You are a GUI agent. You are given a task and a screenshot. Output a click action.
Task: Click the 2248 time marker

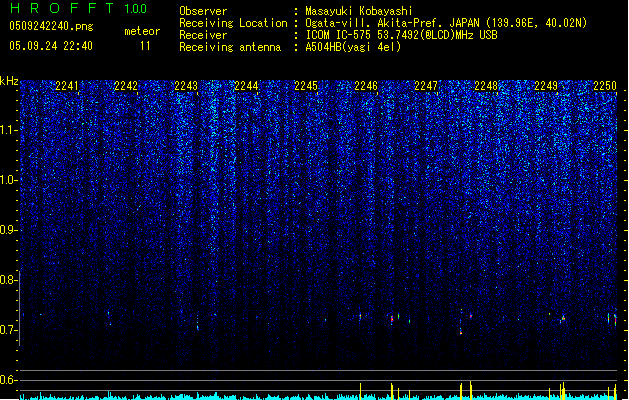pyautogui.click(x=486, y=86)
